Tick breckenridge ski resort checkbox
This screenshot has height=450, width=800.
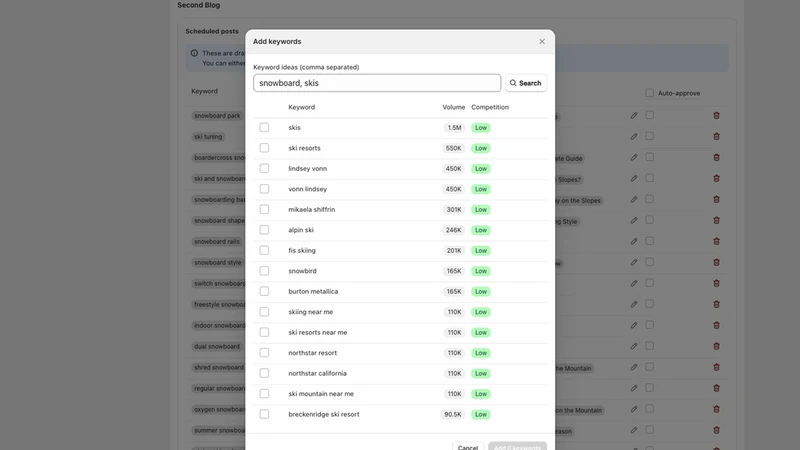264,414
